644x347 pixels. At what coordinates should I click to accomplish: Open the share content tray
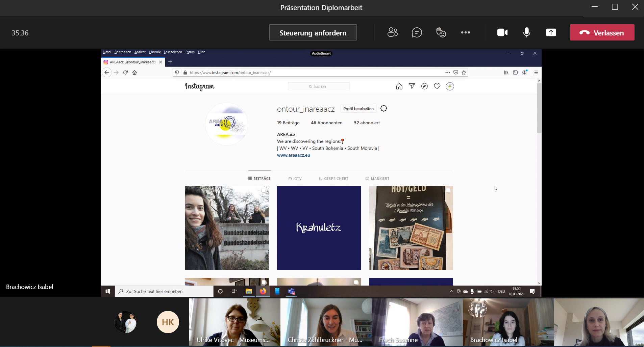[551, 32]
